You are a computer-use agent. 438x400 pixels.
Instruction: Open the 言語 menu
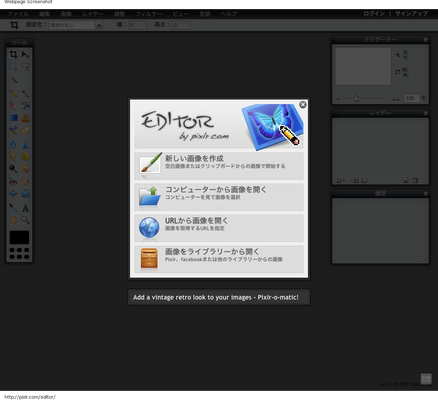point(205,14)
